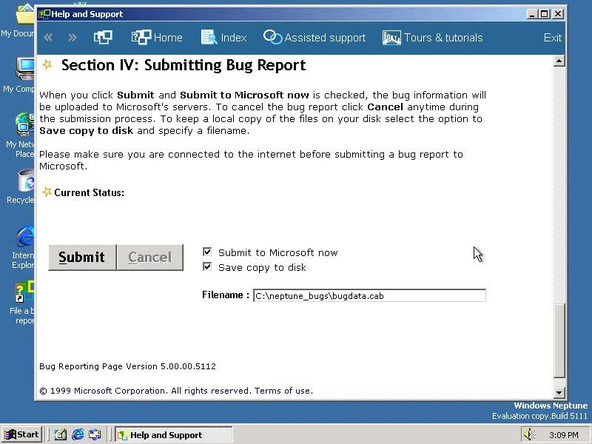Go forward using the double-right arrows
This screenshot has height=444, width=592.
tap(72, 37)
